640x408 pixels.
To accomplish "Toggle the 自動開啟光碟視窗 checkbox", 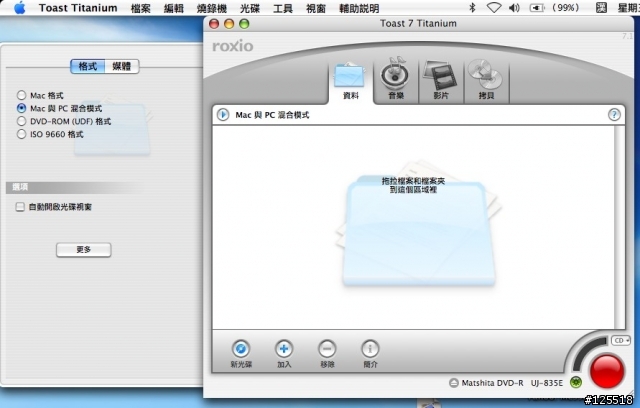I will pyautogui.click(x=20, y=207).
